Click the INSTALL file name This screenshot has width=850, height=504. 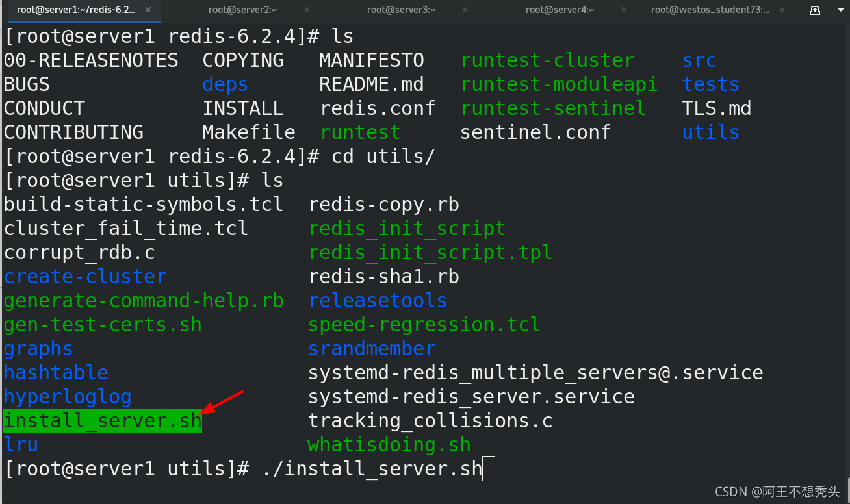coord(243,108)
